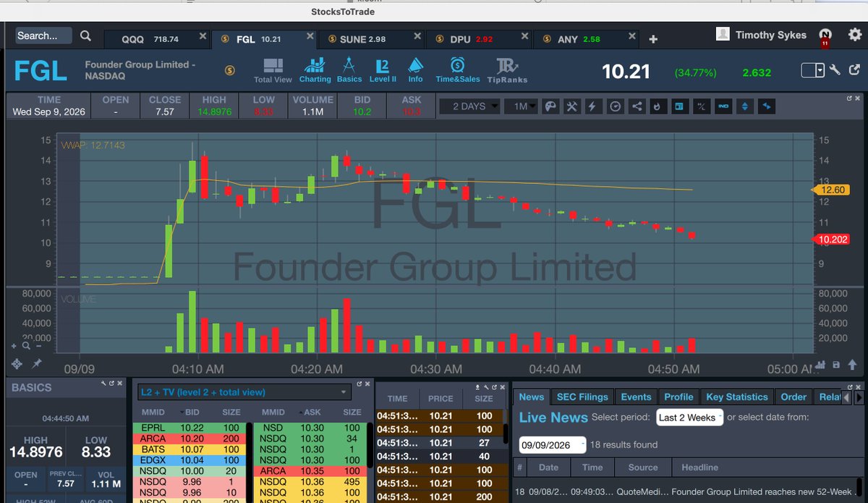This screenshot has width=868, height=503.
Task: Close the FGL ticker tab
Action: (x=310, y=35)
